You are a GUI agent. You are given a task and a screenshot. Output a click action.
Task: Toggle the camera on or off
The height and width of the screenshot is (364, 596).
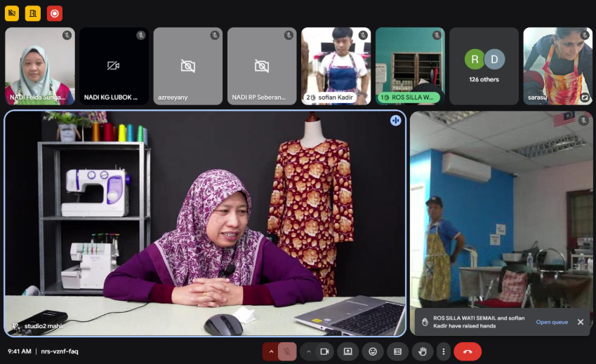[x=324, y=351]
